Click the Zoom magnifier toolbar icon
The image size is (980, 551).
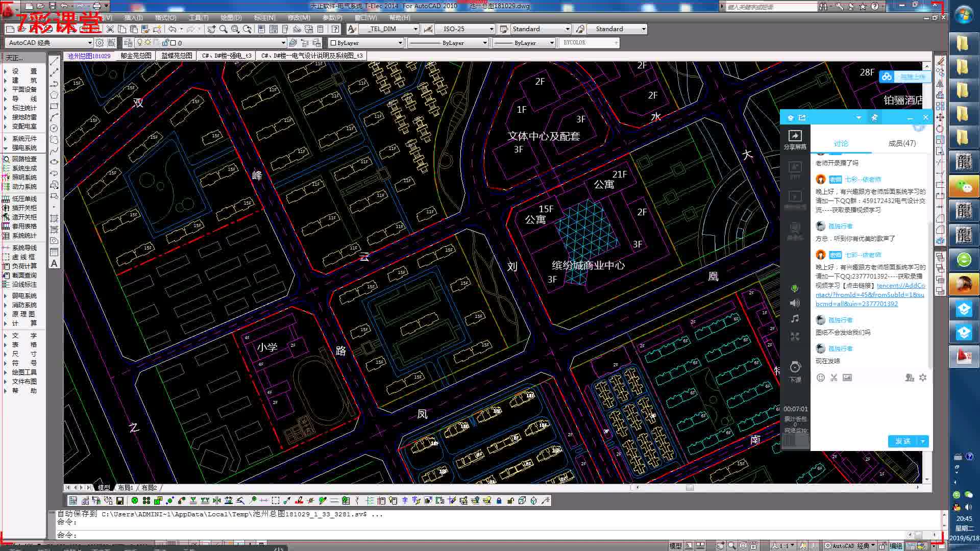[223, 29]
